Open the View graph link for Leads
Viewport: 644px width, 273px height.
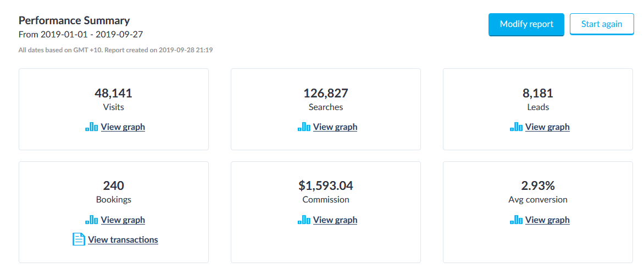[547, 127]
